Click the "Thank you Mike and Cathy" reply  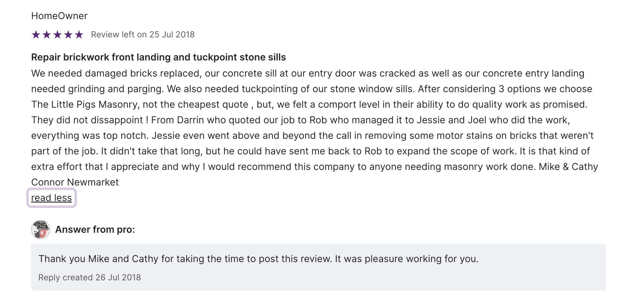258,259
